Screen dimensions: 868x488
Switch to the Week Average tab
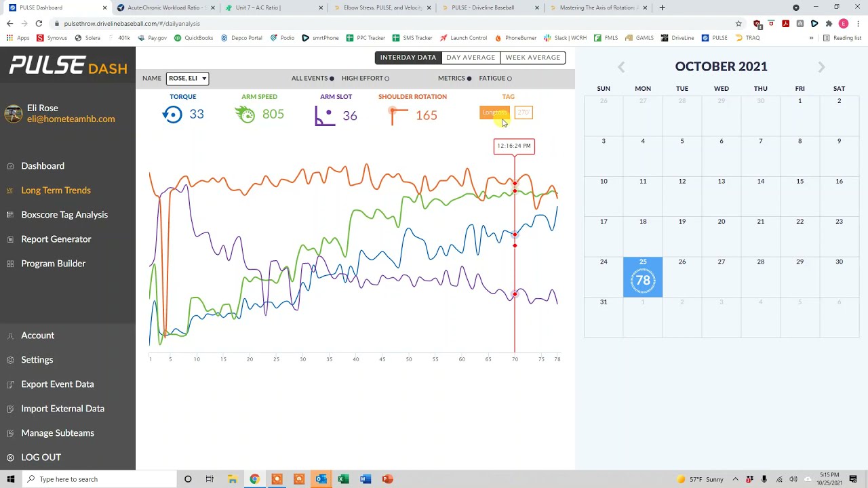coord(532,58)
